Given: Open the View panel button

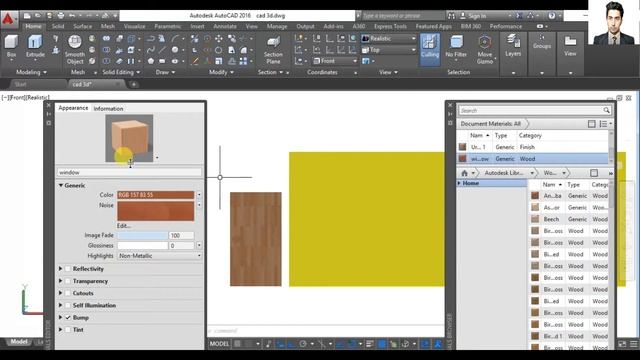Looking at the screenshot, I should 570,46.
